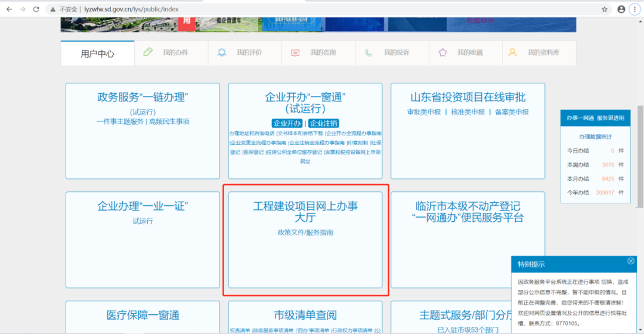The image size is (644, 334).
Task: Select the 用户中心 tab
Action: (x=97, y=53)
